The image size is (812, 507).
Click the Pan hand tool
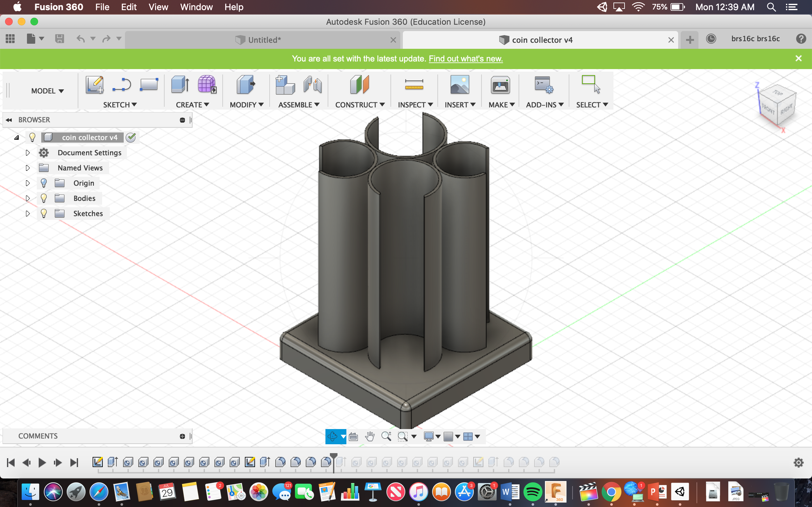point(370,436)
